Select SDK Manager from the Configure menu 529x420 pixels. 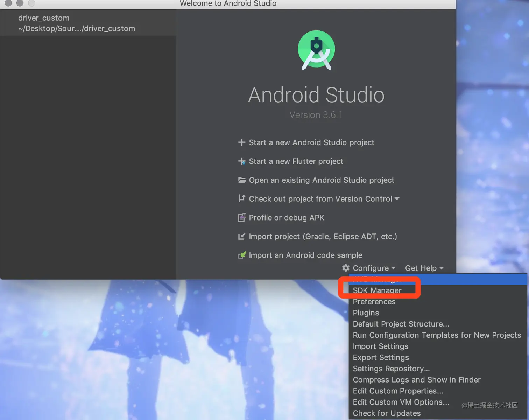(x=438, y=290)
